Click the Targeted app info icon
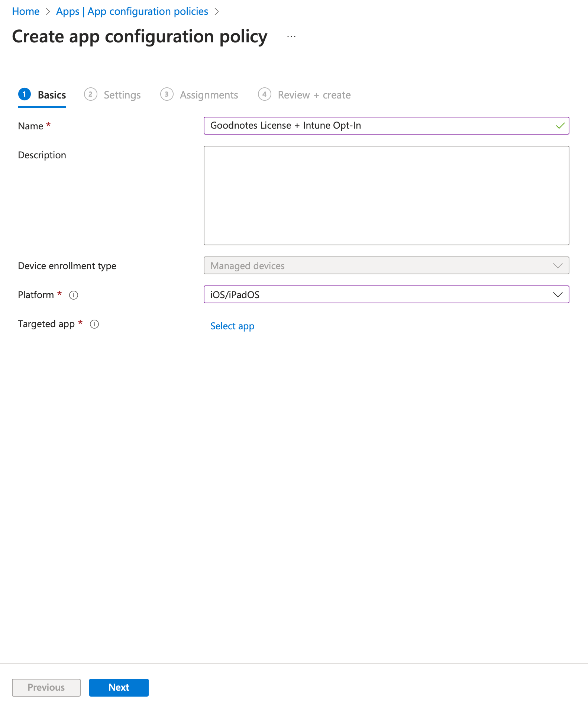 click(x=94, y=324)
